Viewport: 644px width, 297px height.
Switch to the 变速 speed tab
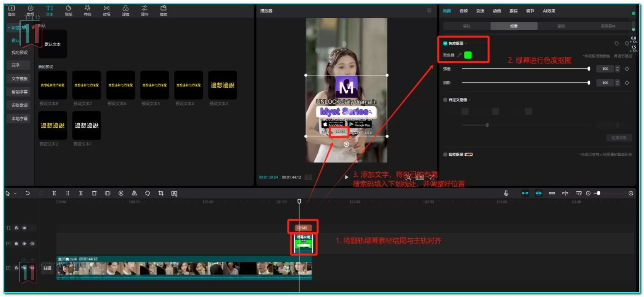pyautogui.click(x=480, y=11)
